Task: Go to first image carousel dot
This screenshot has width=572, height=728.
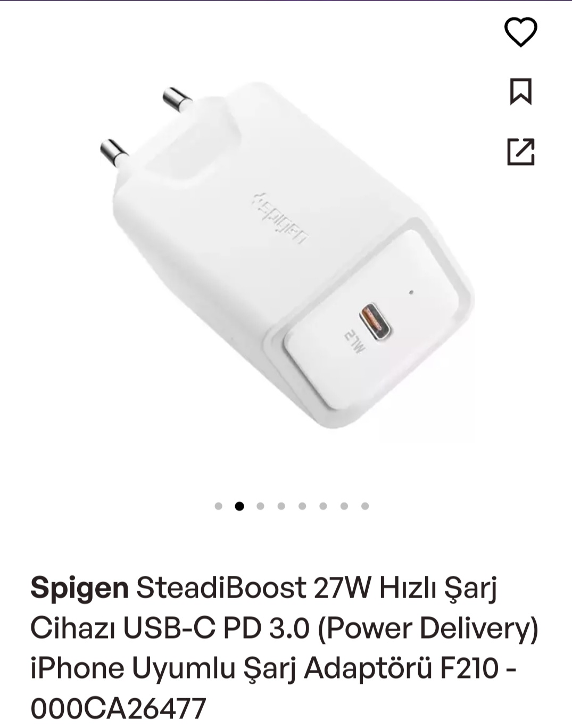Action: pyautogui.click(x=218, y=506)
